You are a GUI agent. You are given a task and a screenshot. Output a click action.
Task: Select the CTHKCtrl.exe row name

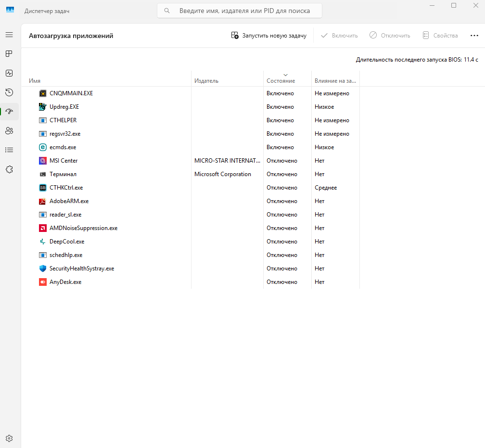[66, 188]
